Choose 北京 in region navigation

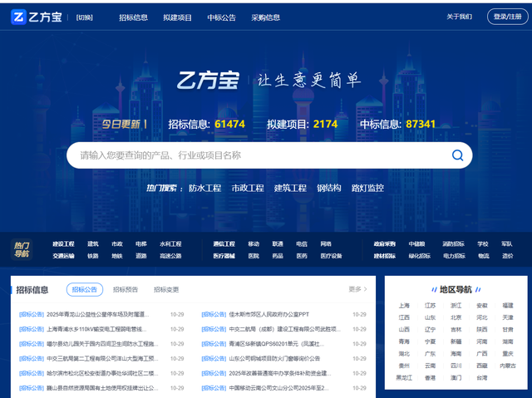[x=456, y=317]
